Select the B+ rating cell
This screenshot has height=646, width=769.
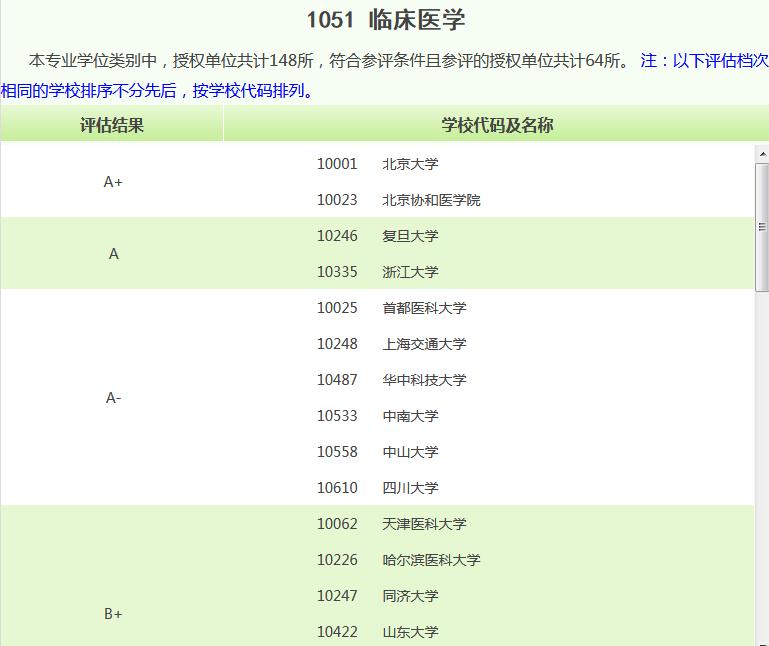[113, 614]
